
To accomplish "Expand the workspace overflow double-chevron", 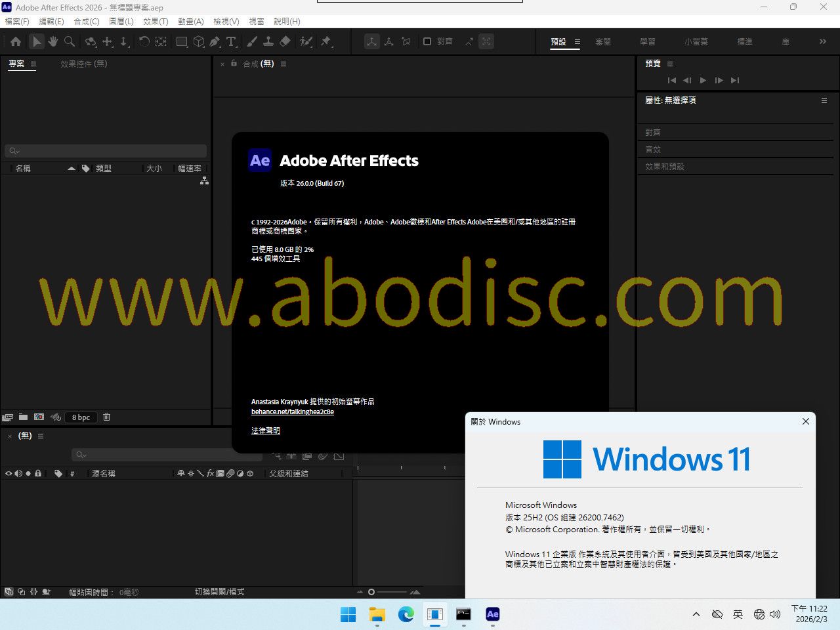I will (822, 41).
